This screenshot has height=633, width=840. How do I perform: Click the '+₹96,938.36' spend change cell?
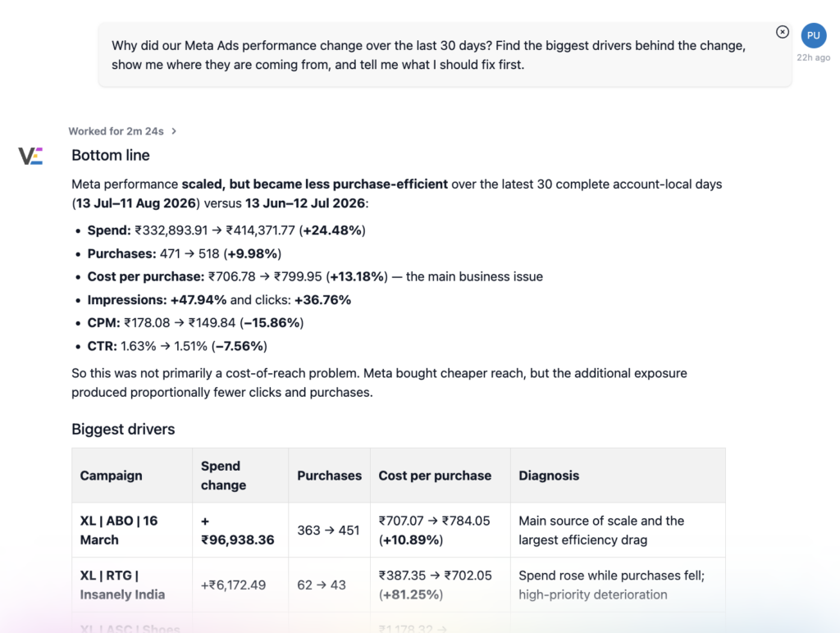(x=240, y=531)
